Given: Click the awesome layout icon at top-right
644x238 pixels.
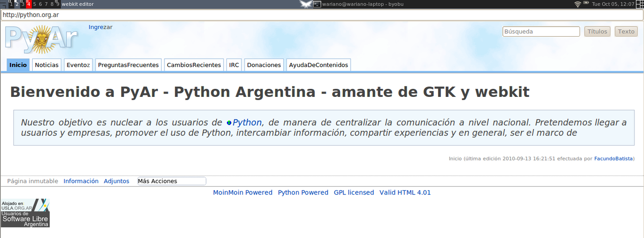Looking at the screenshot, I should pyautogui.click(x=640, y=4).
